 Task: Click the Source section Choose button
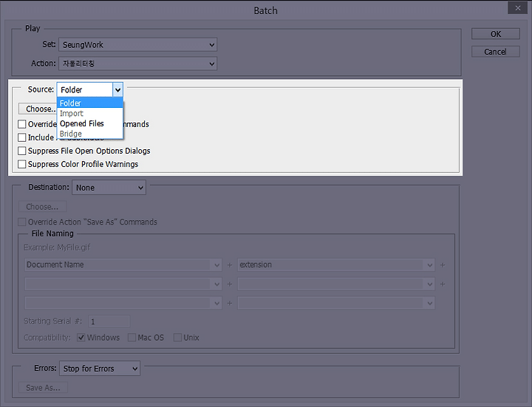(x=38, y=109)
